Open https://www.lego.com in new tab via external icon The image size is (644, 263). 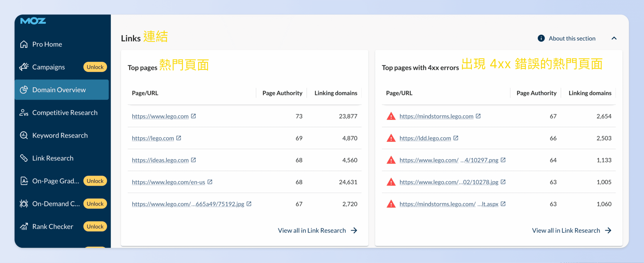pos(193,116)
